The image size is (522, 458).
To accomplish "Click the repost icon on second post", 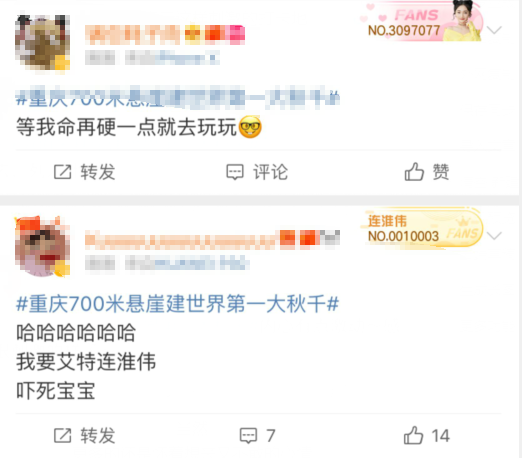I will pos(63,436).
